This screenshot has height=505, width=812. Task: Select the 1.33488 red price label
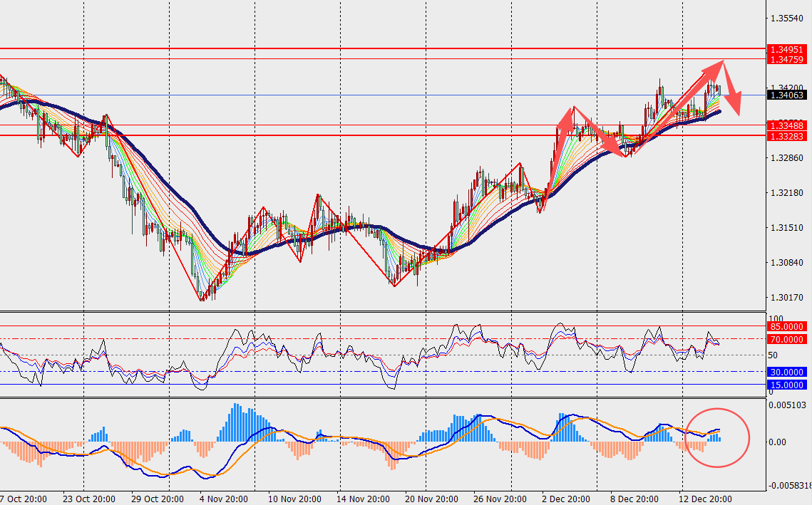pyautogui.click(x=788, y=125)
